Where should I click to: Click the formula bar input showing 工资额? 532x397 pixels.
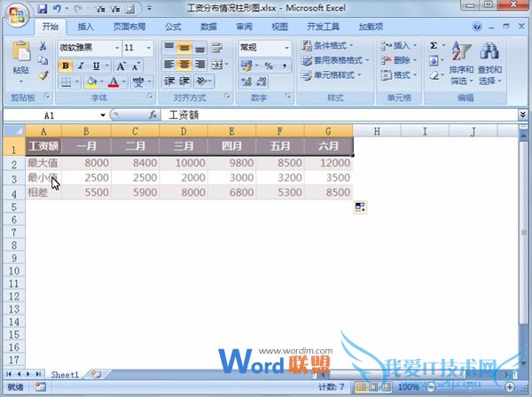[x=340, y=115]
